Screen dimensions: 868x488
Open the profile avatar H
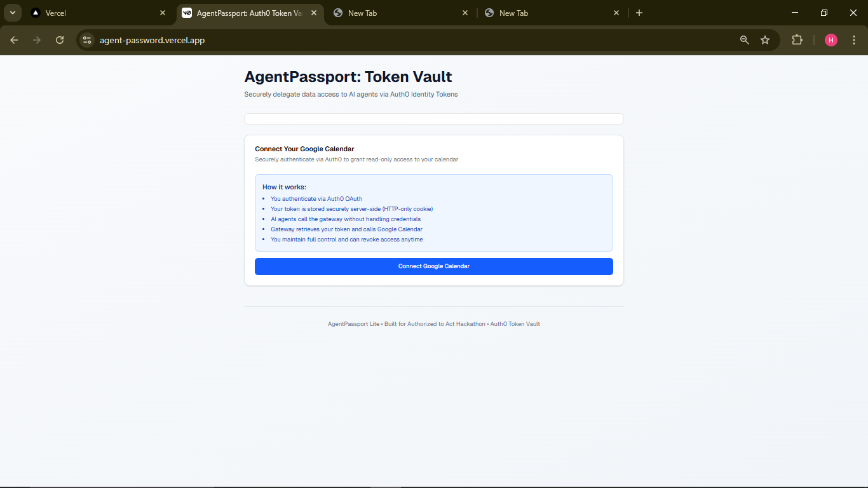(831, 40)
